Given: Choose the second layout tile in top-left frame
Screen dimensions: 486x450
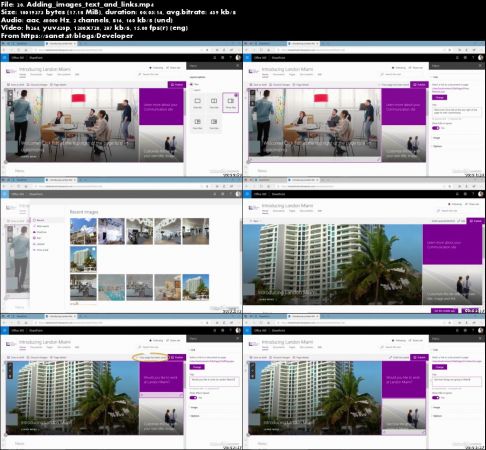Looking at the screenshot, I should pyautogui.click(x=214, y=102).
